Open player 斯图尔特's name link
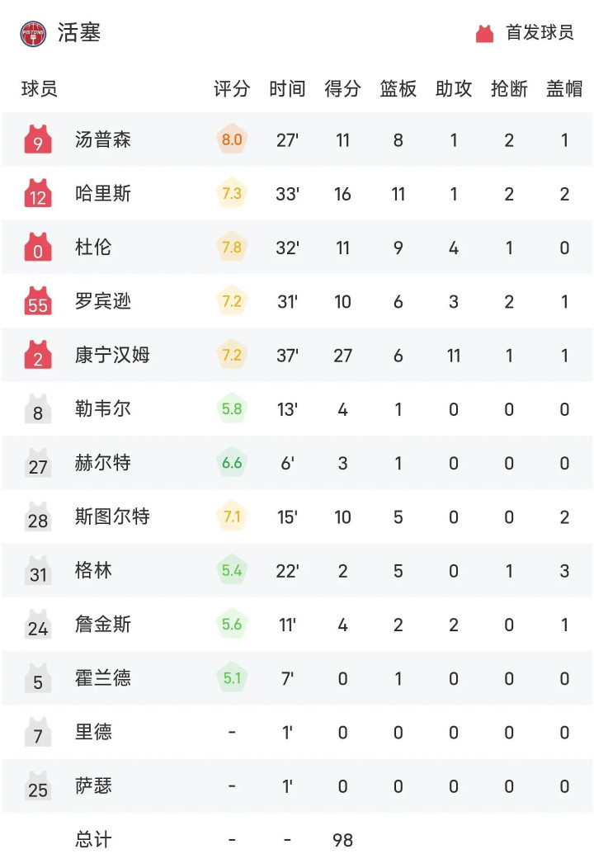 pos(112,517)
